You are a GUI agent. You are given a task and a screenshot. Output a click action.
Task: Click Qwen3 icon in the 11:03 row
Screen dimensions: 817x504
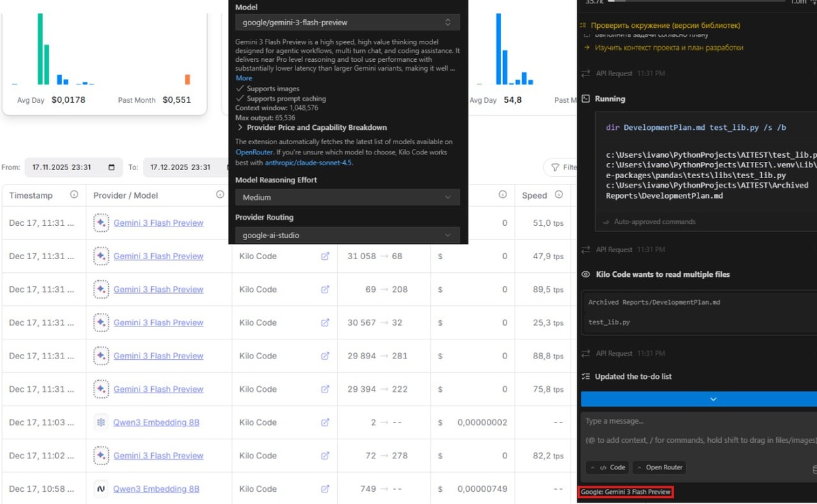point(101,422)
